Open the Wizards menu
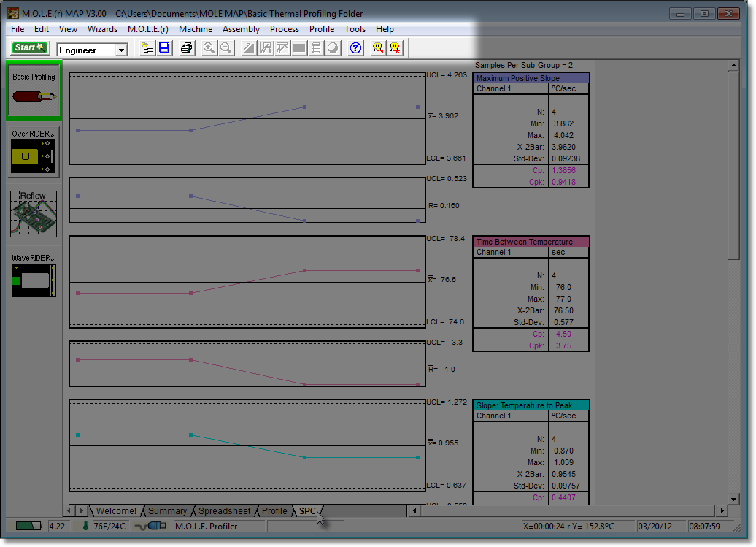Screen dimensions: 756x547 [102, 29]
